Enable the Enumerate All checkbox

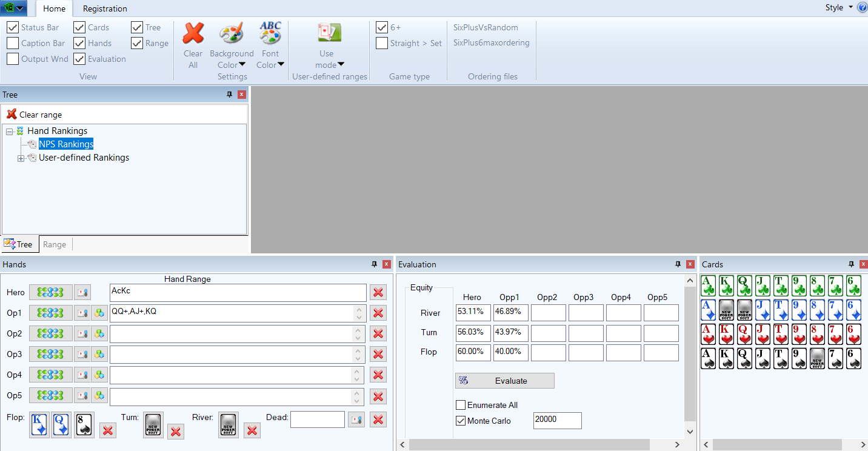click(x=461, y=405)
